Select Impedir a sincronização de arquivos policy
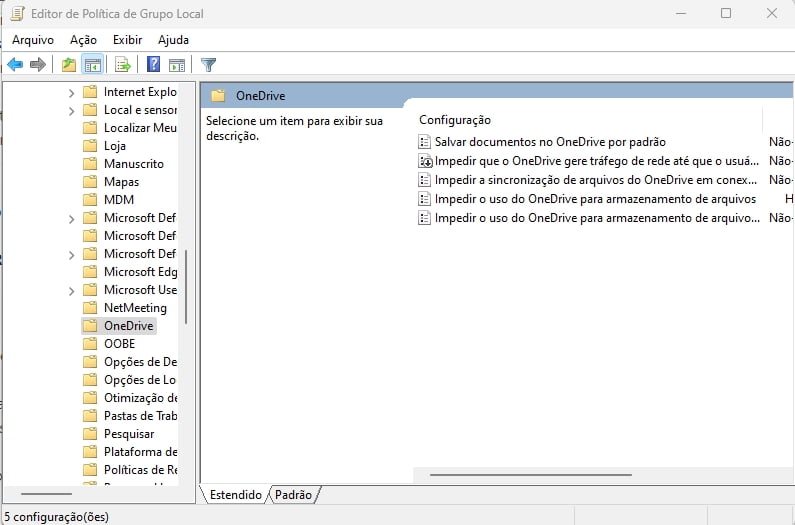This screenshot has width=795, height=525. point(596,180)
